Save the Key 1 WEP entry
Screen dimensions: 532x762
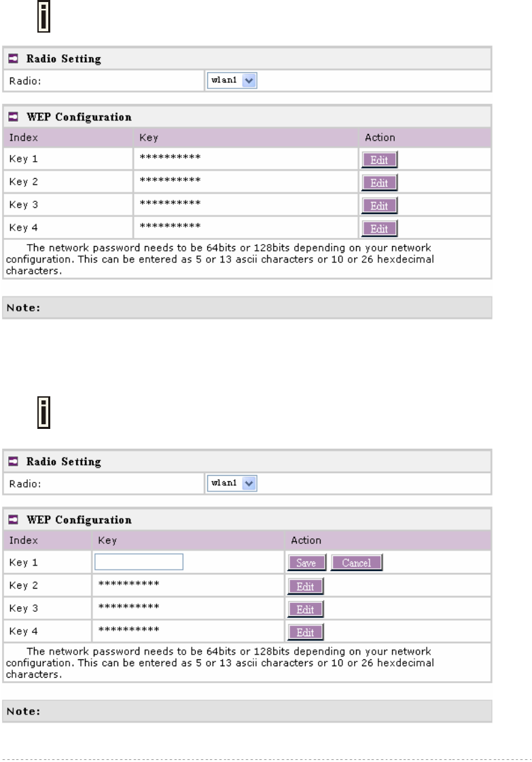pos(308,563)
